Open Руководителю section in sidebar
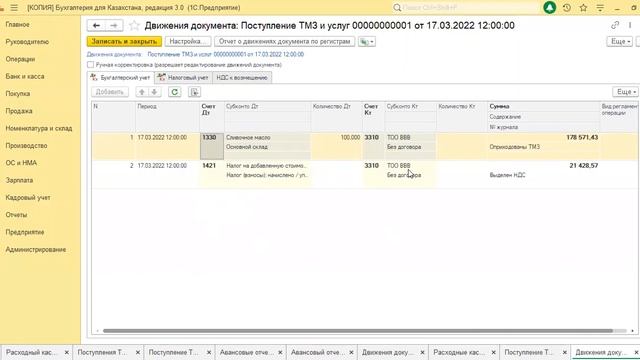640x360 pixels. point(27,42)
